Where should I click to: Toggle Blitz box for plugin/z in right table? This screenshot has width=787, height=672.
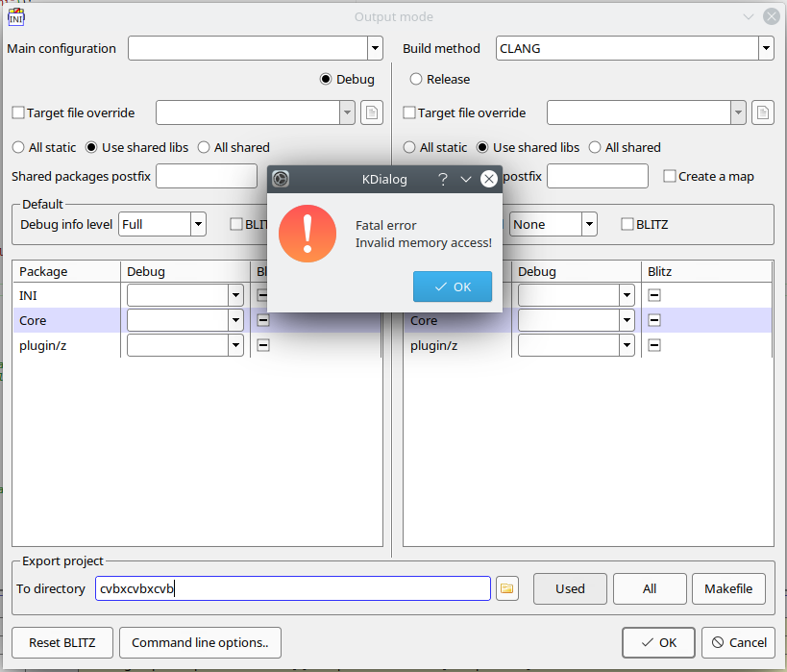pyautogui.click(x=654, y=345)
